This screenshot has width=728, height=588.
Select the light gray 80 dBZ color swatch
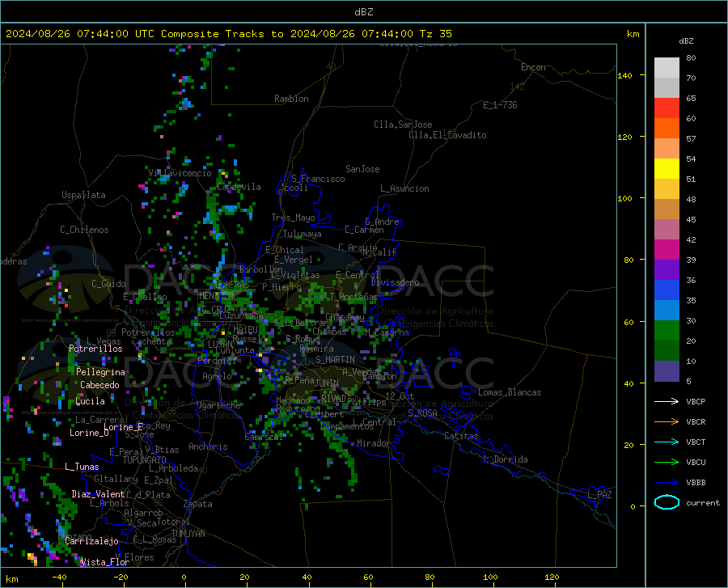(x=667, y=68)
